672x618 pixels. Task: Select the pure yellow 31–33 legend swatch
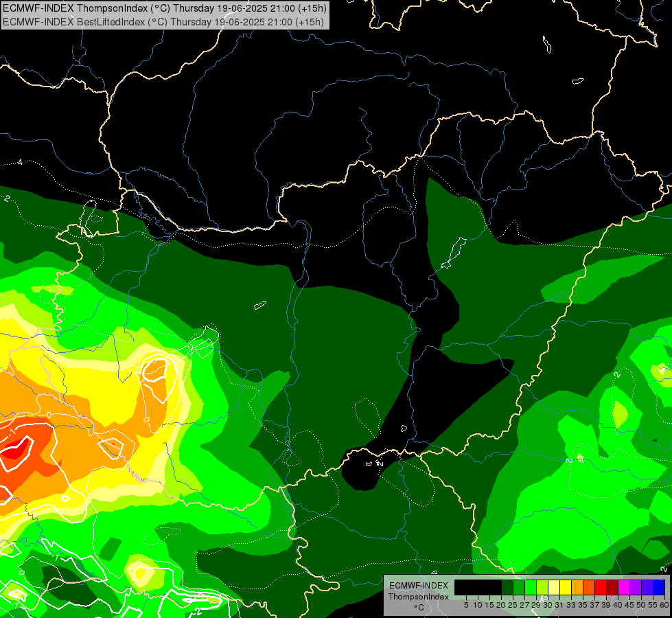click(566, 587)
